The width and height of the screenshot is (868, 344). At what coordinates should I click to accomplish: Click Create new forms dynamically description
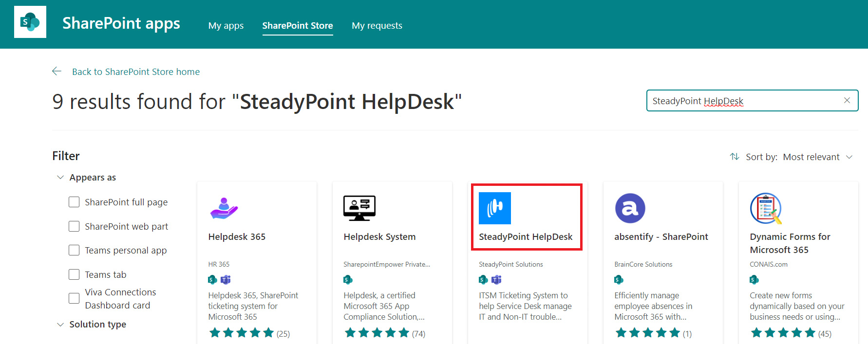click(797, 306)
